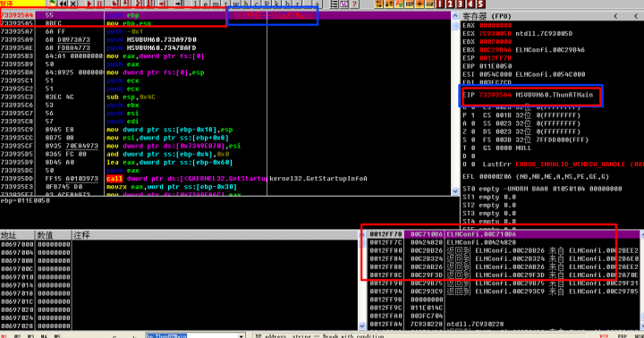Show call stack with K icon
The width and height of the screenshot is (644, 338).
click(x=276, y=4)
